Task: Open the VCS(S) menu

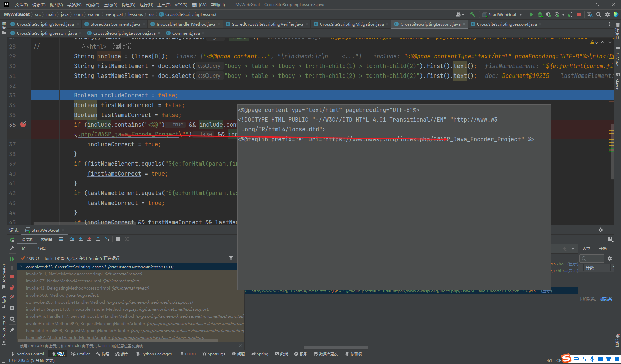Action: coord(181,5)
